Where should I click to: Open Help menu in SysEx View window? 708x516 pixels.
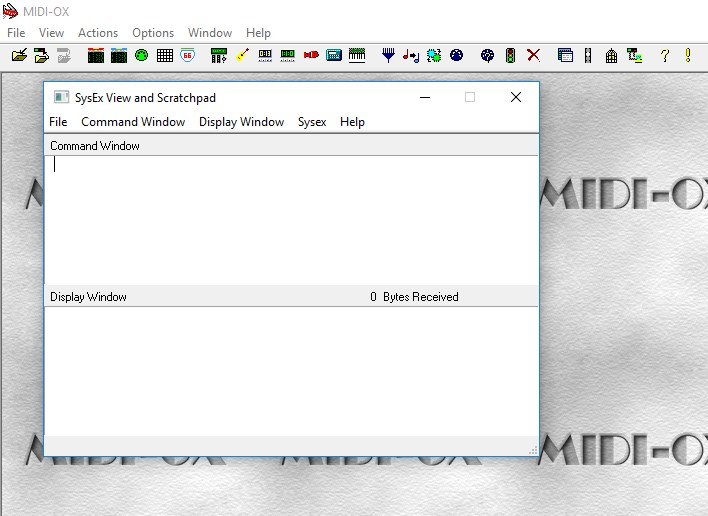click(353, 122)
